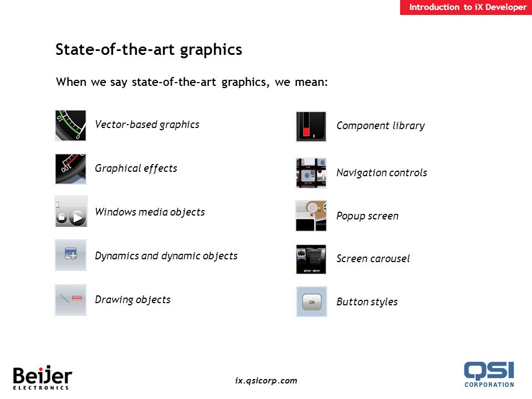
Task: Click the Component library red bar icon
Action: point(311,126)
